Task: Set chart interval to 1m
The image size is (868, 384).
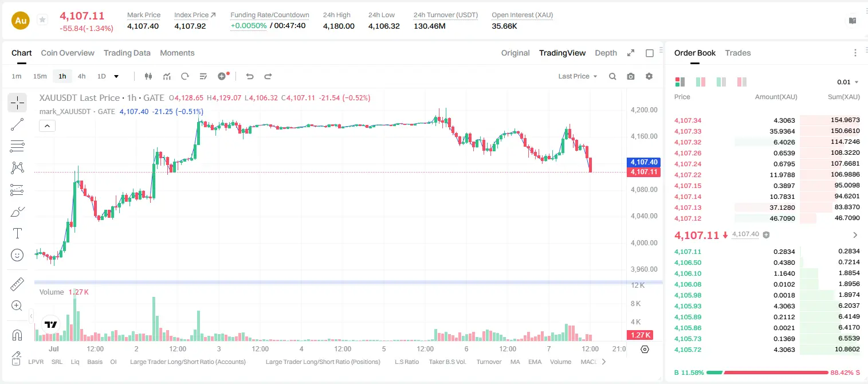Action: point(17,76)
